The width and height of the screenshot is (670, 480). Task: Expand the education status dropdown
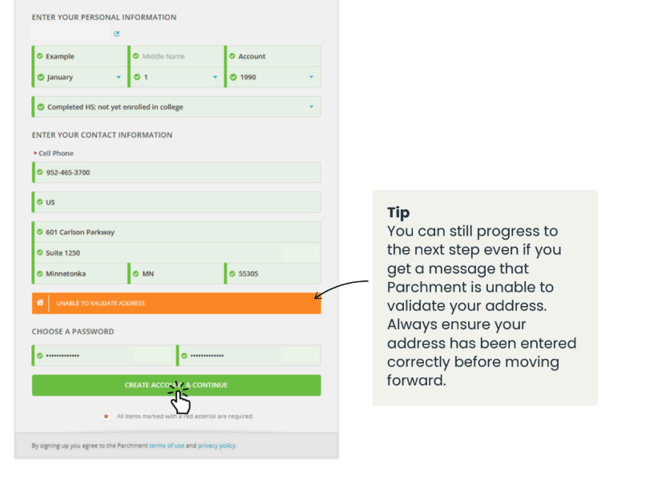(176, 107)
